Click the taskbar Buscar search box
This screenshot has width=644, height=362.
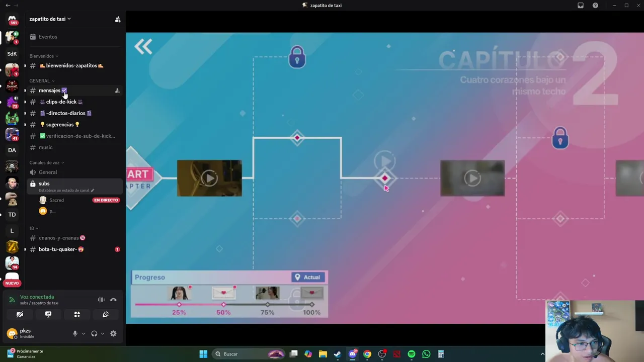[249, 354]
